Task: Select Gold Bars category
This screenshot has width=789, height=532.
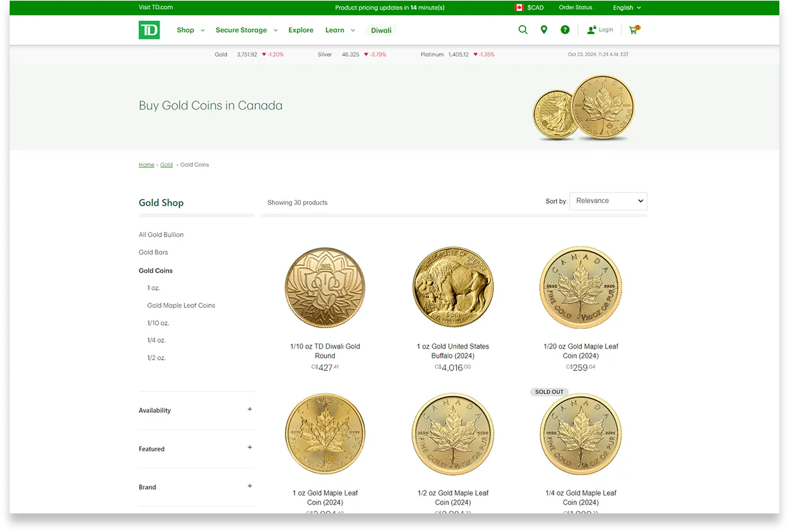Action: click(x=153, y=253)
